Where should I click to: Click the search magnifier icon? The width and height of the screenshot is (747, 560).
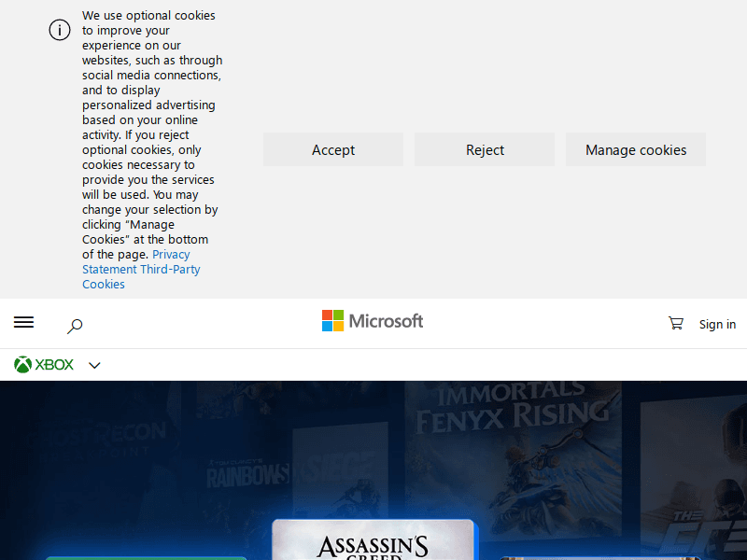[75, 326]
